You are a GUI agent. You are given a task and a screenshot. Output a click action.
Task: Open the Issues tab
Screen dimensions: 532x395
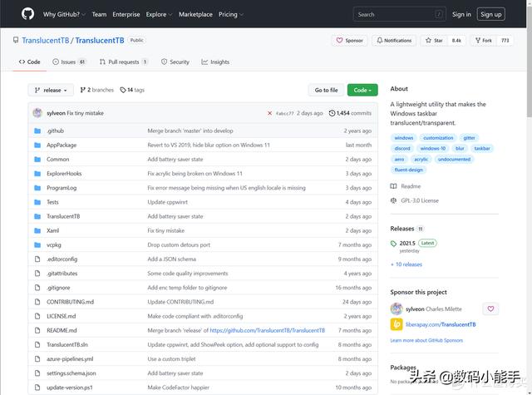[69, 62]
